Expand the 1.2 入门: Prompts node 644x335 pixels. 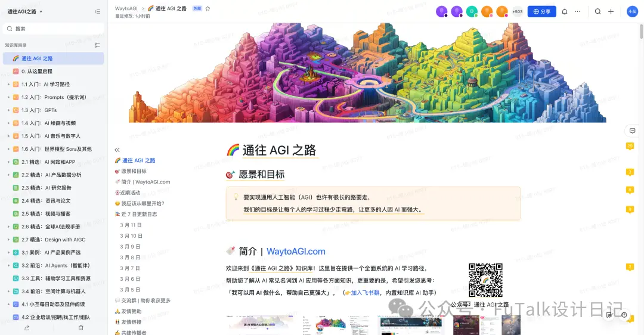pos(8,97)
